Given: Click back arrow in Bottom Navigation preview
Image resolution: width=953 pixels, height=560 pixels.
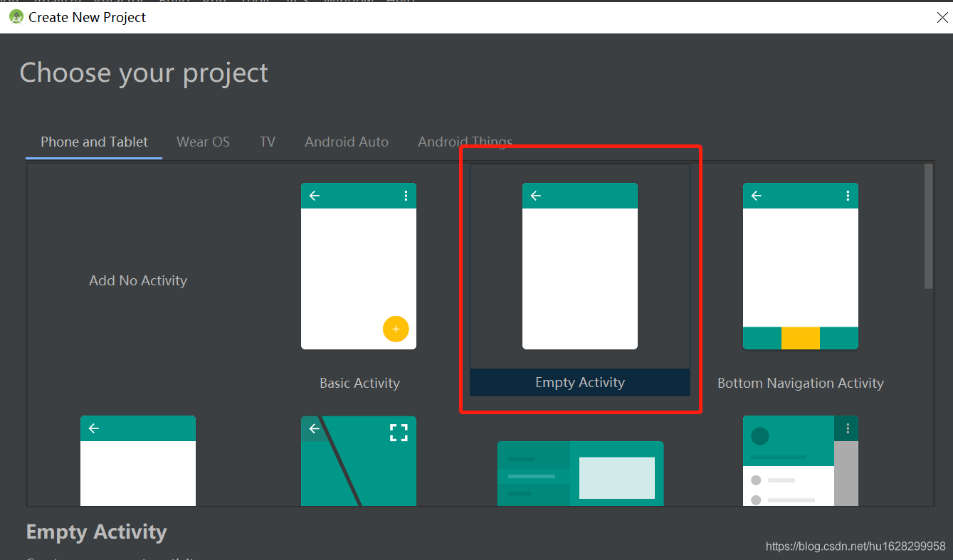Looking at the screenshot, I should 757,196.
